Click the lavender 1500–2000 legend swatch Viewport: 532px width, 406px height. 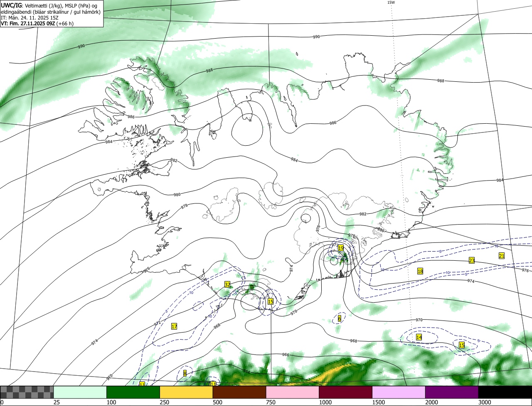(x=399, y=392)
